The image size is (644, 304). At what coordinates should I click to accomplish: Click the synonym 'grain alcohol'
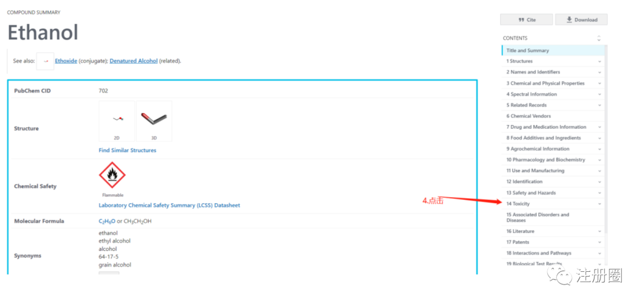click(x=115, y=265)
